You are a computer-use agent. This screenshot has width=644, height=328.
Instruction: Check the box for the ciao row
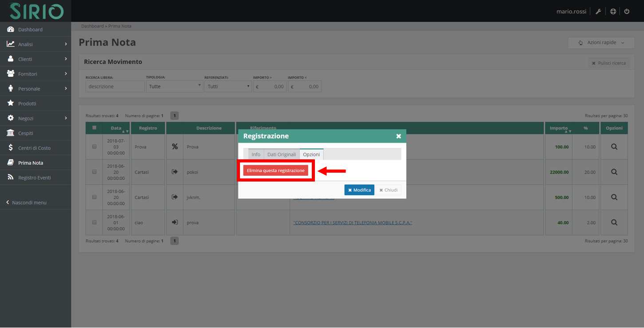94,222
